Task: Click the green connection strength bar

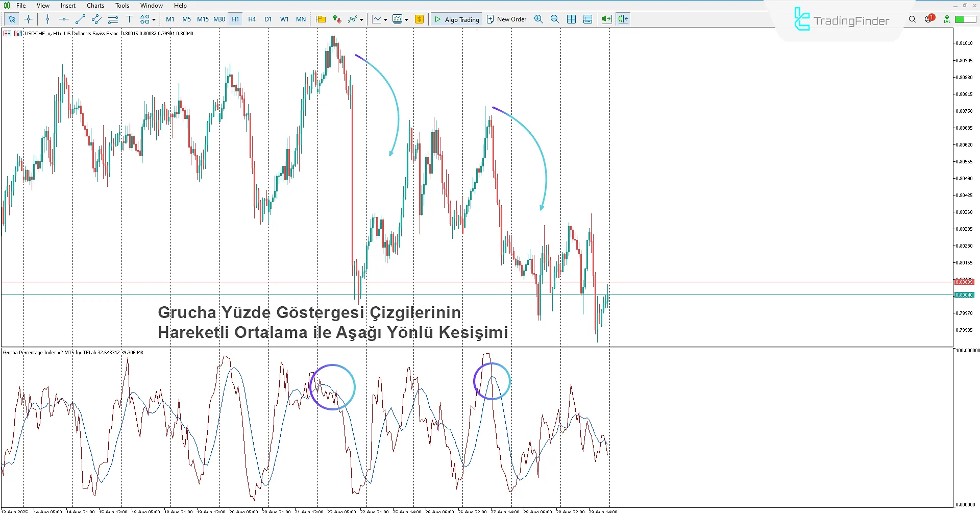Action: (x=964, y=19)
